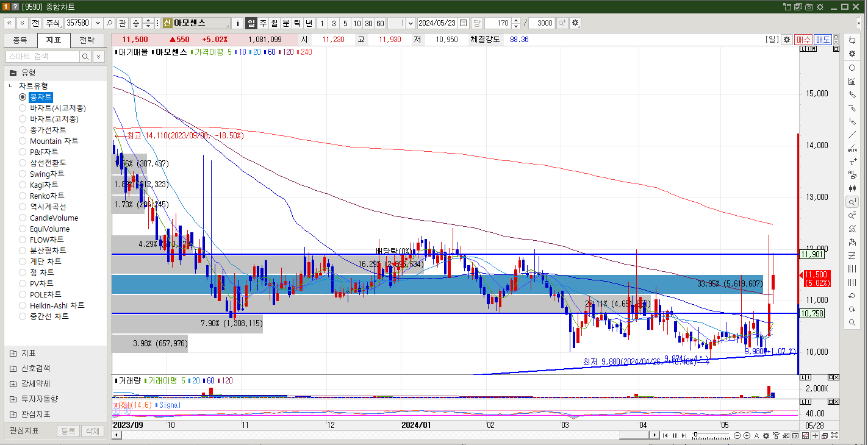
Task: Select the 주 weekly period
Action: coord(263,23)
